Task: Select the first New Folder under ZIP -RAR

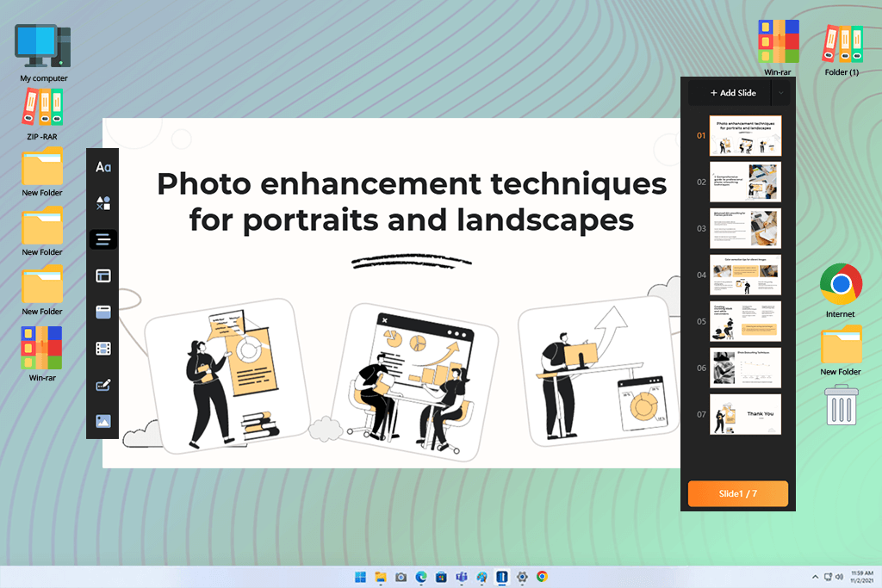Action: point(42,171)
